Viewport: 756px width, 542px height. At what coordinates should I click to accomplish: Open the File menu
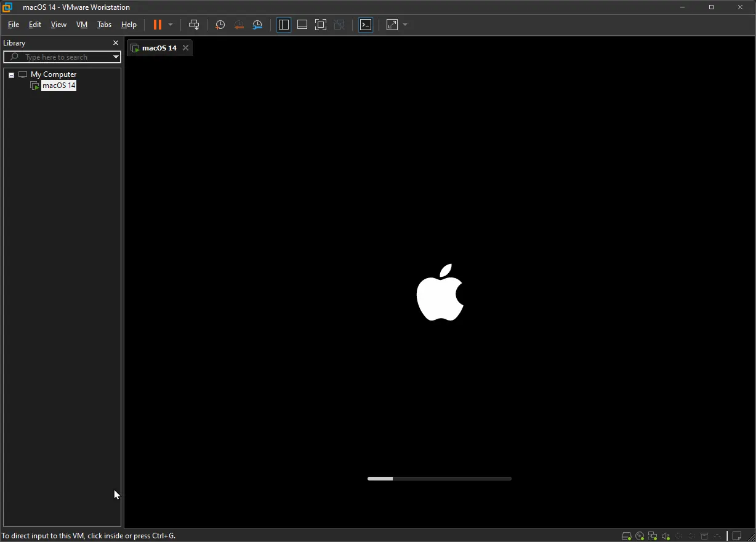(14, 25)
